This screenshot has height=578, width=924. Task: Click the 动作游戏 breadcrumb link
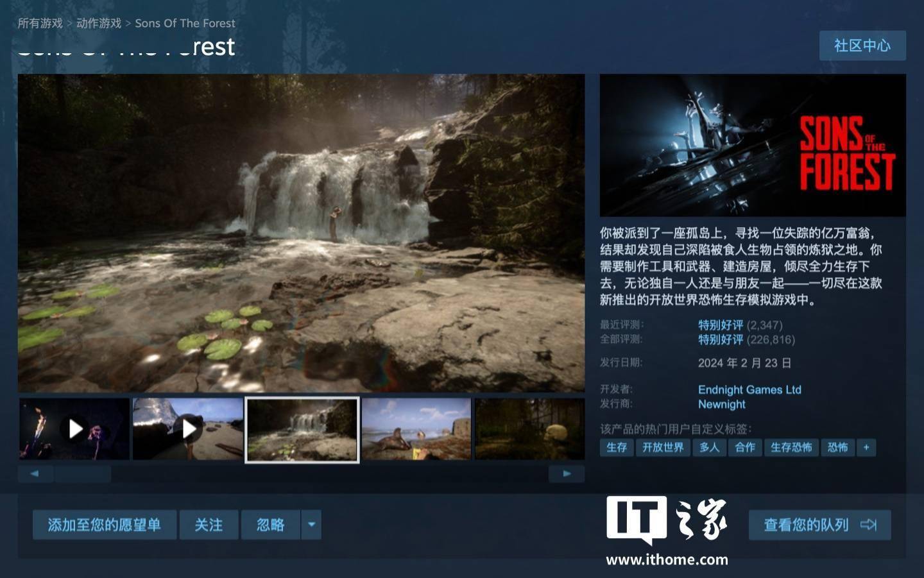click(99, 23)
